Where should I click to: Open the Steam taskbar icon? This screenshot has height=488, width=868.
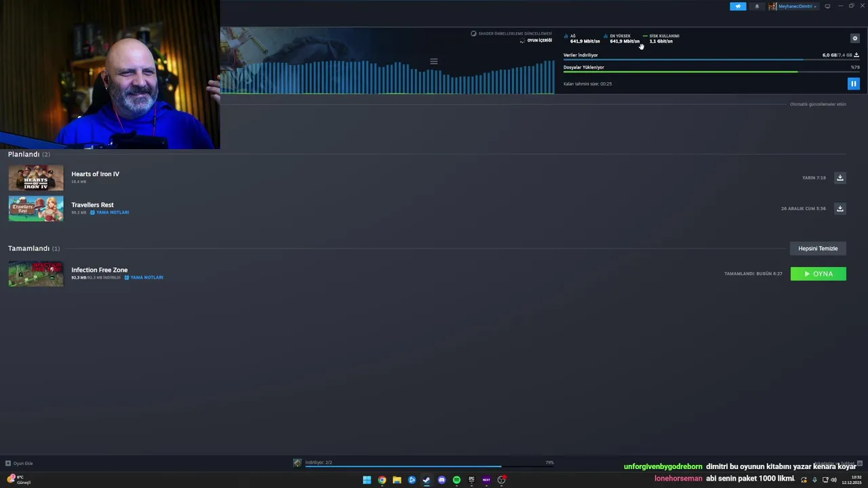pos(427,480)
